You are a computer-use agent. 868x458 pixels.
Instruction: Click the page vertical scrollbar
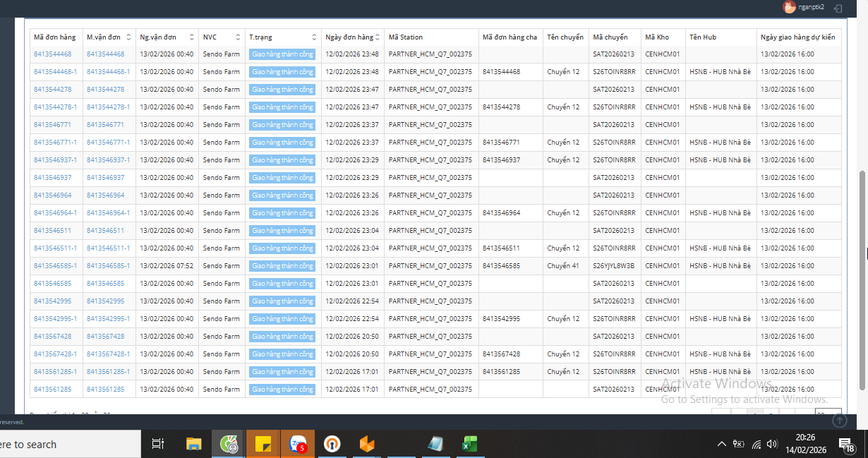click(862, 279)
